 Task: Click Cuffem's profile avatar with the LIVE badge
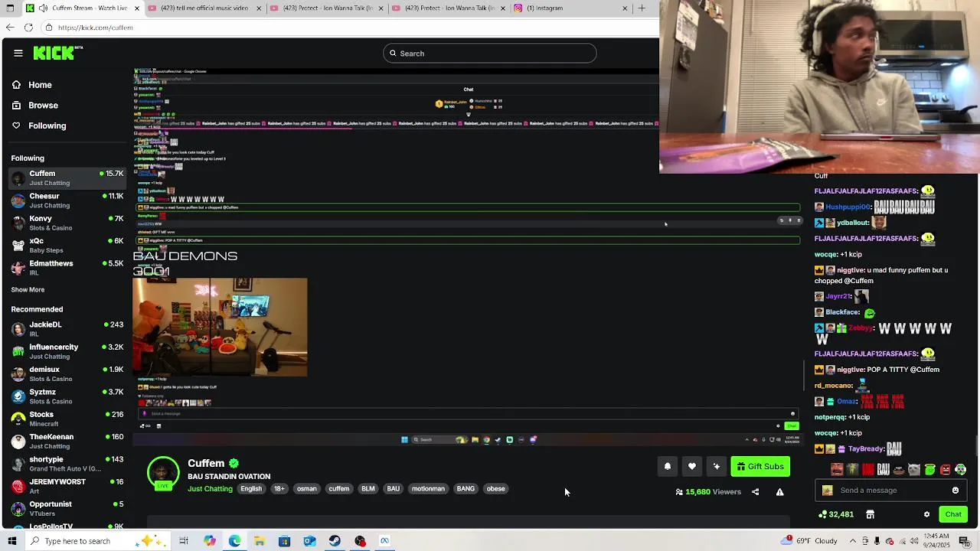163,473
